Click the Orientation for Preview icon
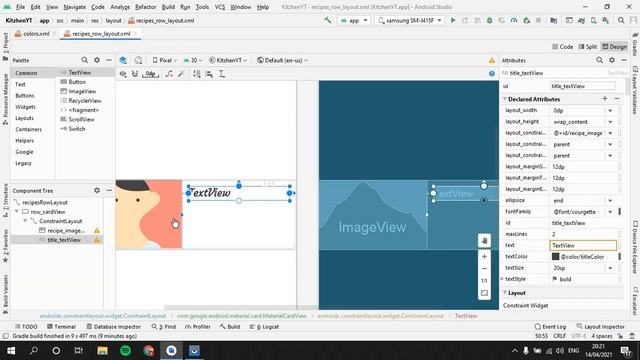This screenshot has width=640, height=360. (138, 60)
